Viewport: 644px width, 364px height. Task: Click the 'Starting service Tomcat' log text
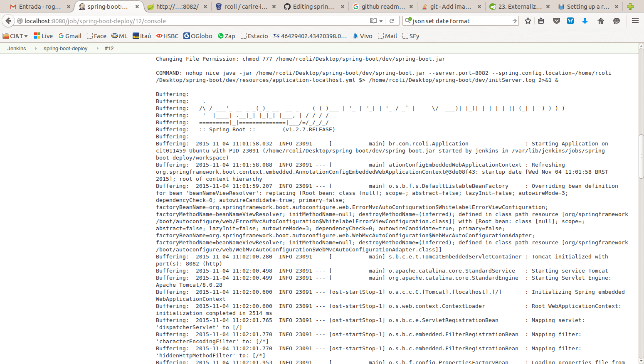pos(570,271)
